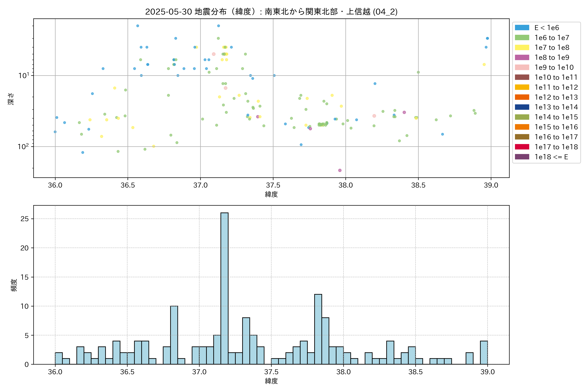Click the yellow 1e7 to 1e8 legend swatch

tap(522, 48)
